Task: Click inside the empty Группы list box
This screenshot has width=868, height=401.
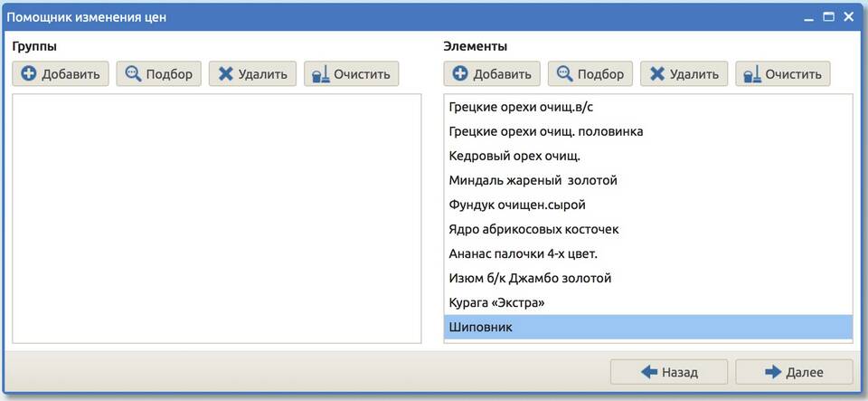Action: coord(216,218)
